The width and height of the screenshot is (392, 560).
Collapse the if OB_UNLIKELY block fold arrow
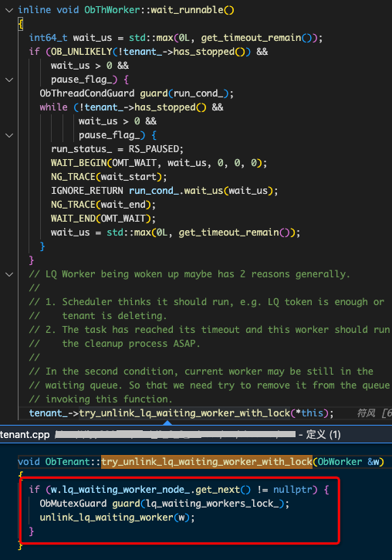pos(9,80)
